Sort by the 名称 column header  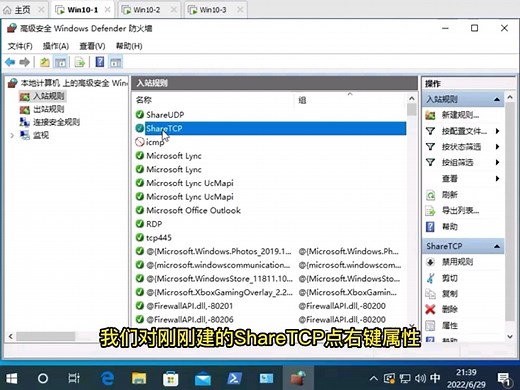213,100
